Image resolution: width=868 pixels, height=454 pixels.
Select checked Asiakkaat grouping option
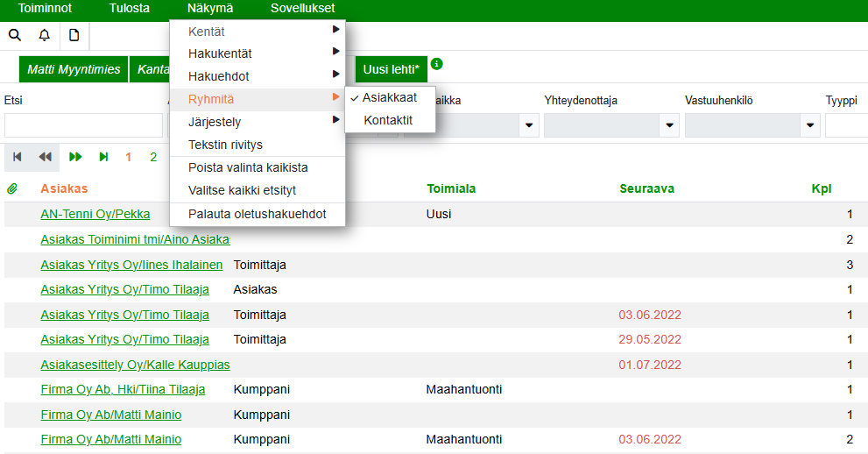click(390, 97)
